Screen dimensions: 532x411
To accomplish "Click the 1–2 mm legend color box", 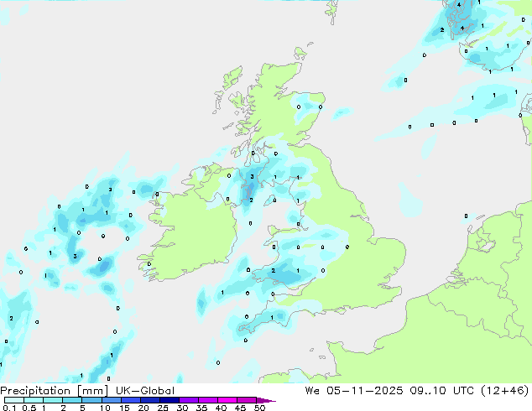I will (53, 400).
